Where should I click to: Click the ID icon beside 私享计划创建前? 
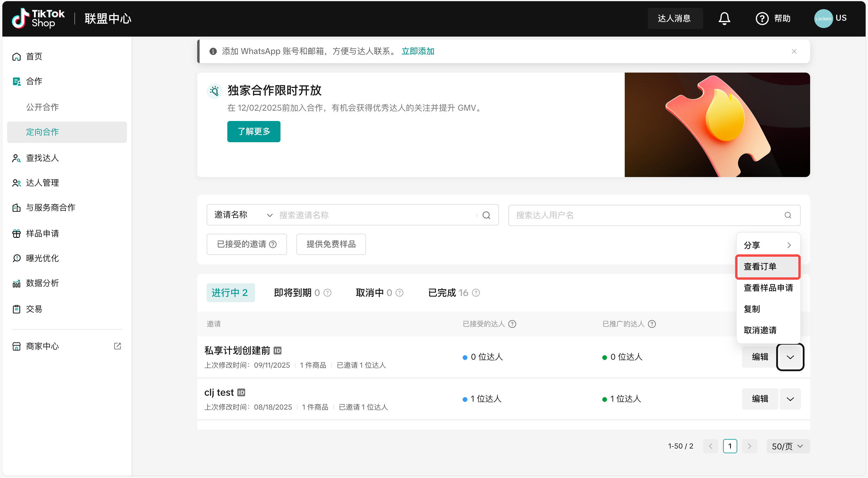277,351
